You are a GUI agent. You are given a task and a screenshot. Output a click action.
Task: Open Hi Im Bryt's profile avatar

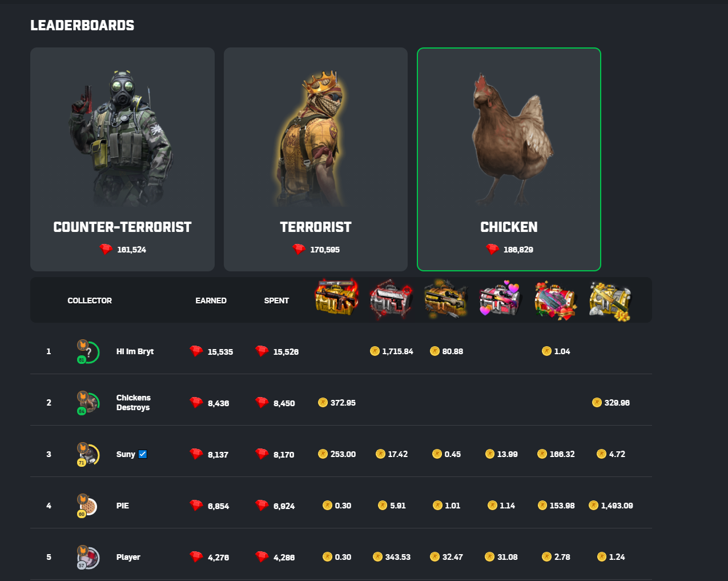pos(88,351)
